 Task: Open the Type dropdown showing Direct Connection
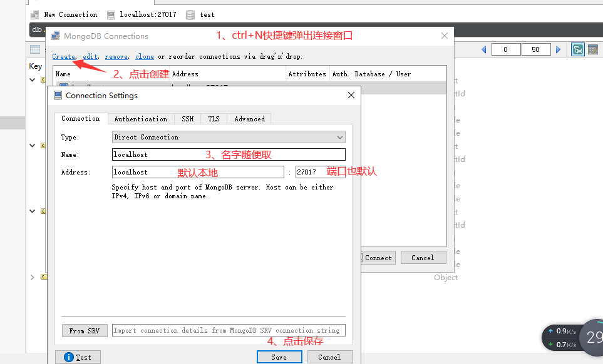(x=229, y=137)
